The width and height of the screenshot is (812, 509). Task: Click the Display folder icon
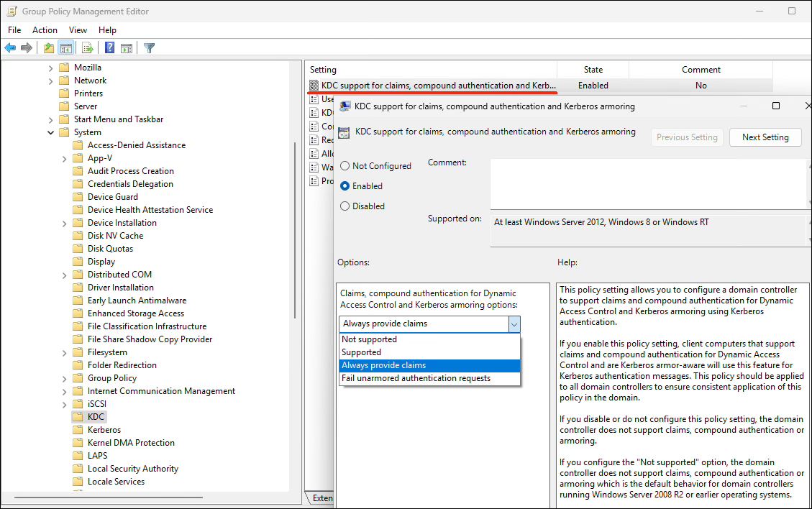[x=78, y=262]
